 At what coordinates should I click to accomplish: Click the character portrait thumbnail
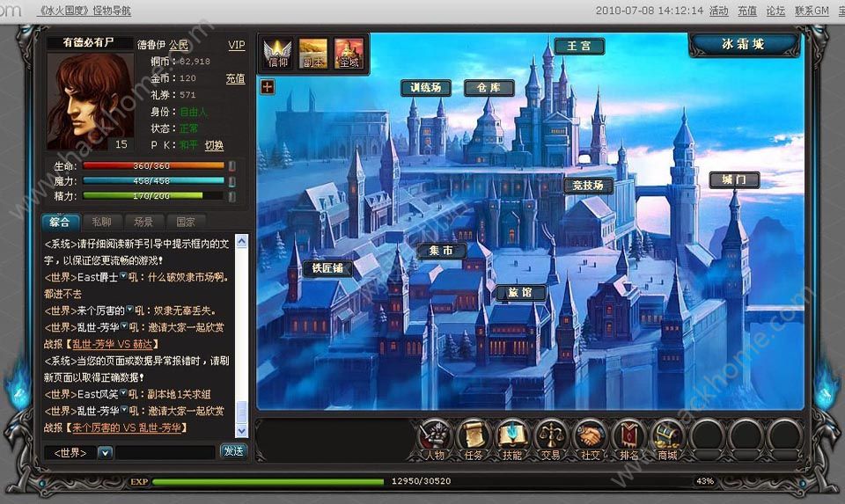point(90,101)
